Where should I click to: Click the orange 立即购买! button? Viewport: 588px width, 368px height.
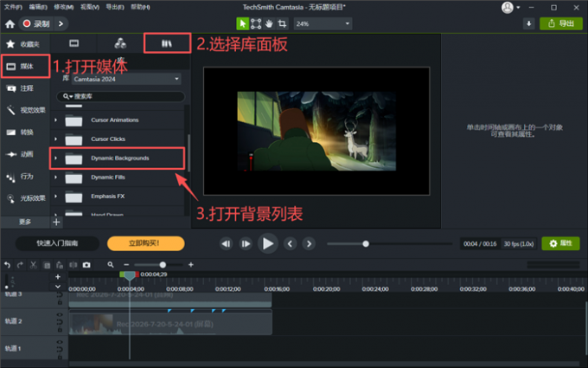[x=146, y=243]
